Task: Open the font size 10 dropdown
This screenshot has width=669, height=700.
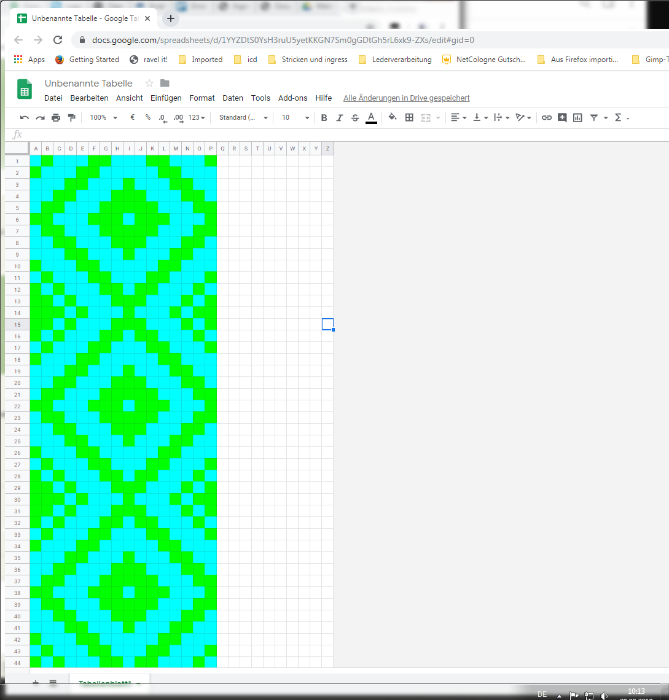Action: [294, 118]
